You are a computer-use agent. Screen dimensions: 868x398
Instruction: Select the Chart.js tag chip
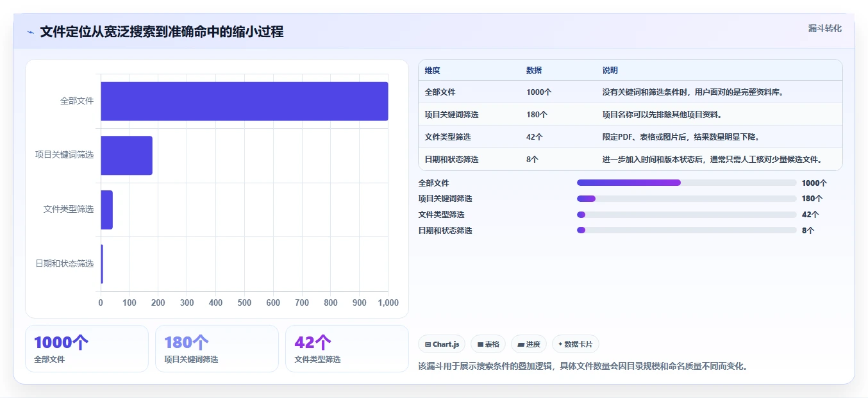coord(442,344)
